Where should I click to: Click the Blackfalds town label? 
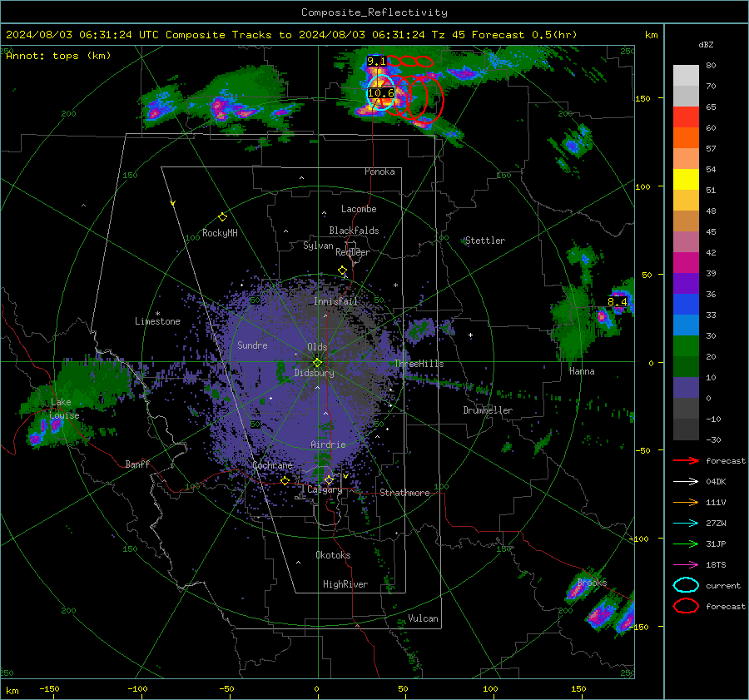pos(354,231)
